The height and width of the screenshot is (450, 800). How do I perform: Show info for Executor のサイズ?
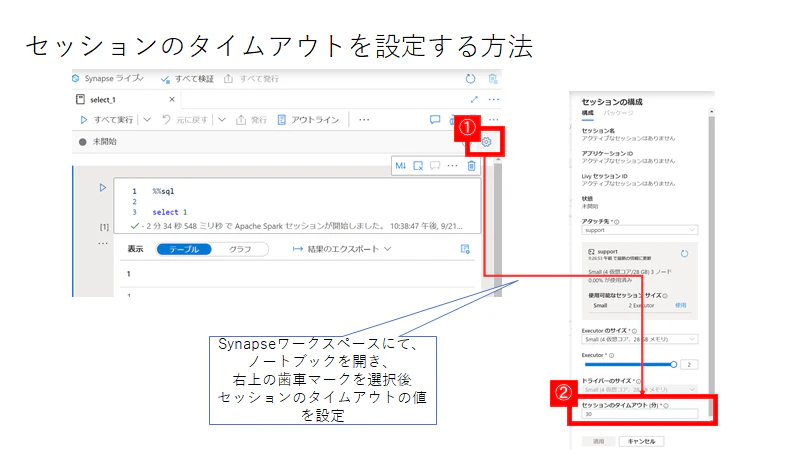click(x=634, y=331)
